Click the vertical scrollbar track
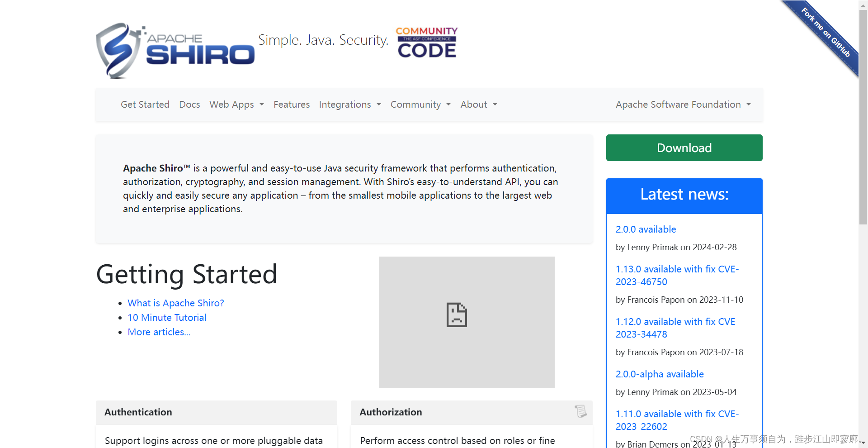Screen dimensions: 868x448 863,226
